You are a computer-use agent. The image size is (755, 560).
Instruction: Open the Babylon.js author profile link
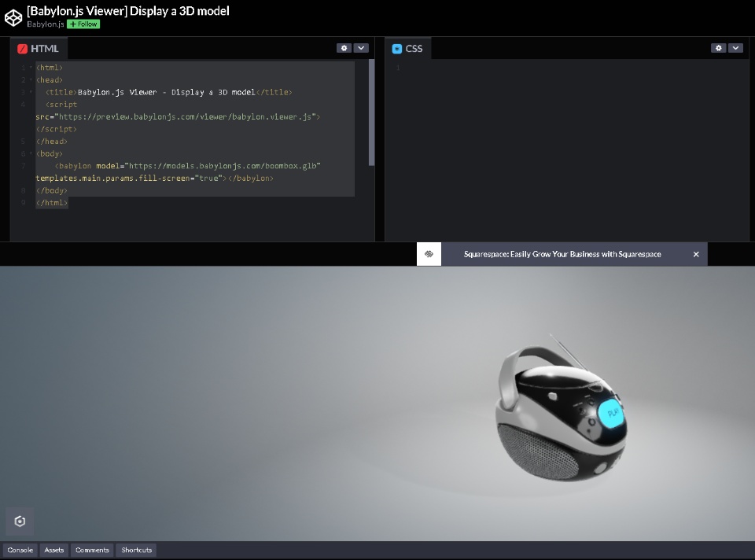(x=46, y=24)
